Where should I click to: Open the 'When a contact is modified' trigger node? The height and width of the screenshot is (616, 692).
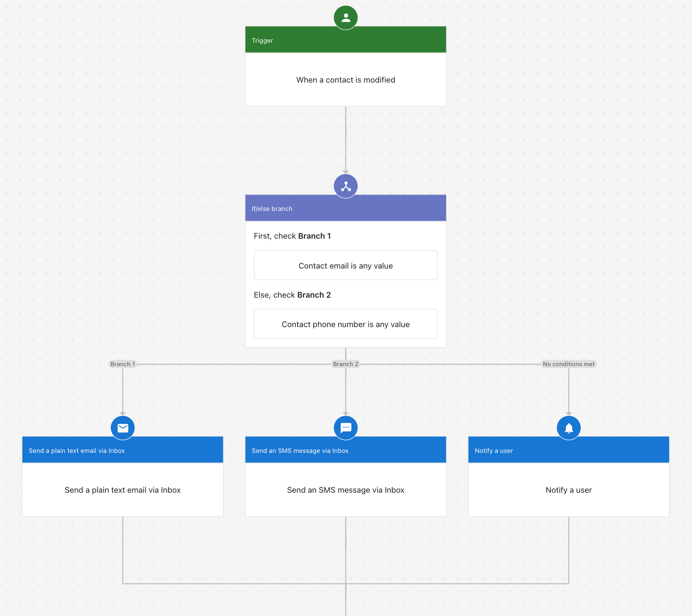[346, 80]
